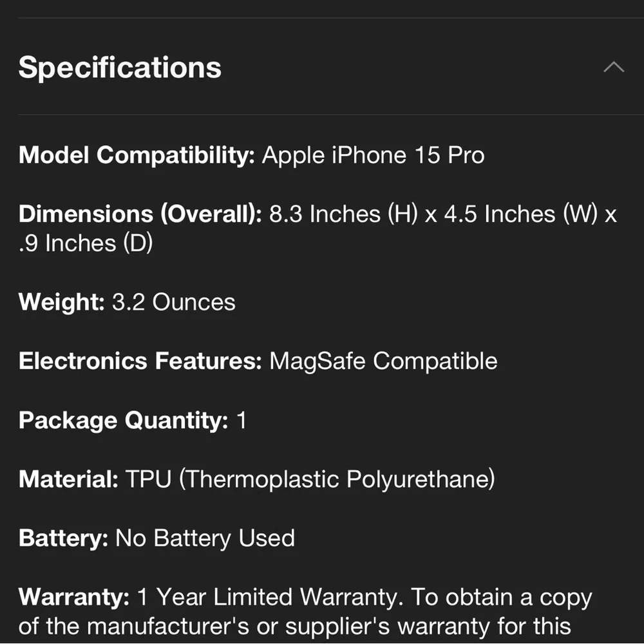Select the Material label
Screen dimensions: 644x644
(x=69, y=479)
